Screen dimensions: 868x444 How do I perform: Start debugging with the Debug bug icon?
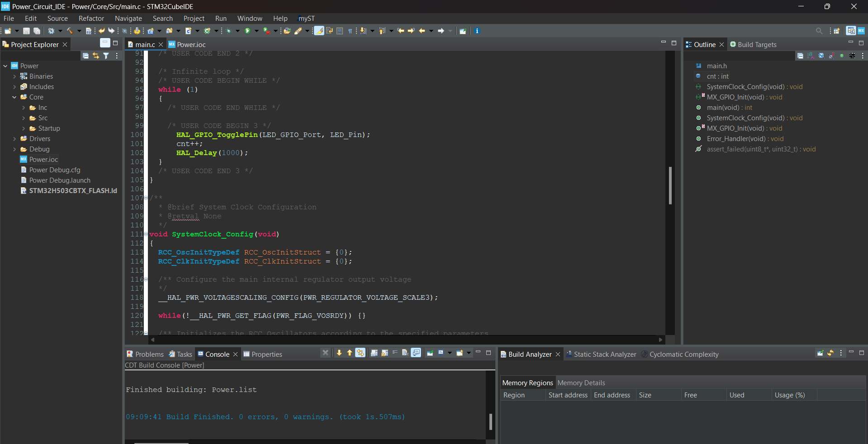(x=229, y=31)
